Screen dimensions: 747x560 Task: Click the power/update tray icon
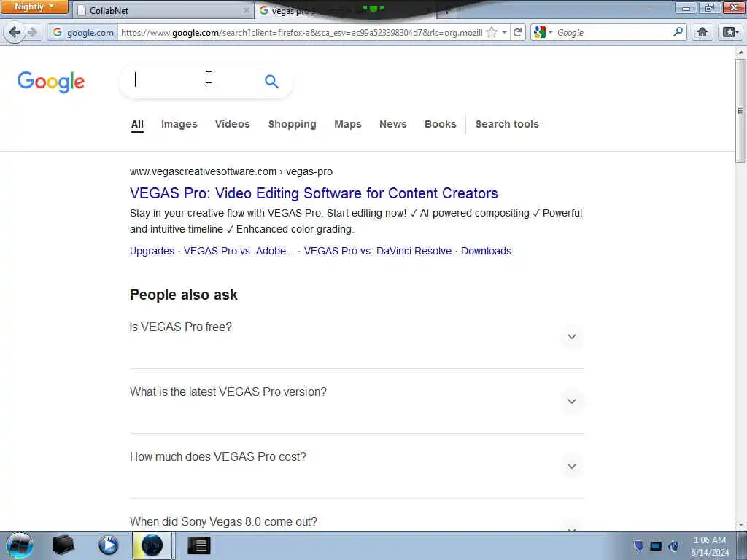click(673, 546)
